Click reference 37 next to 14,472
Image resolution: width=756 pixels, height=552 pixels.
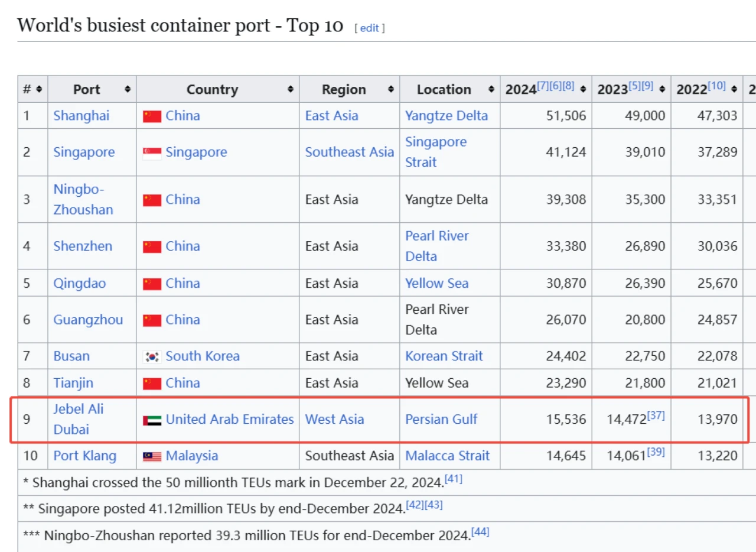(x=656, y=415)
